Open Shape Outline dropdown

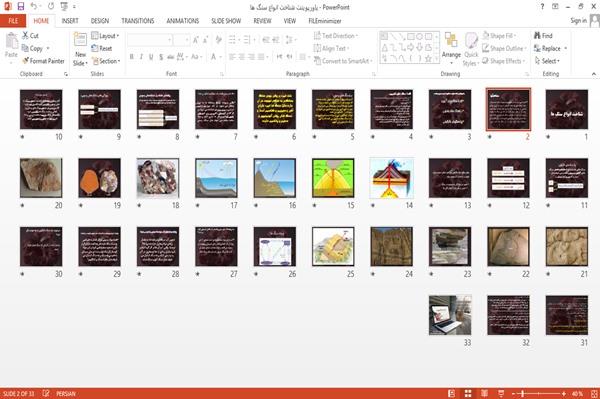(504, 48)
